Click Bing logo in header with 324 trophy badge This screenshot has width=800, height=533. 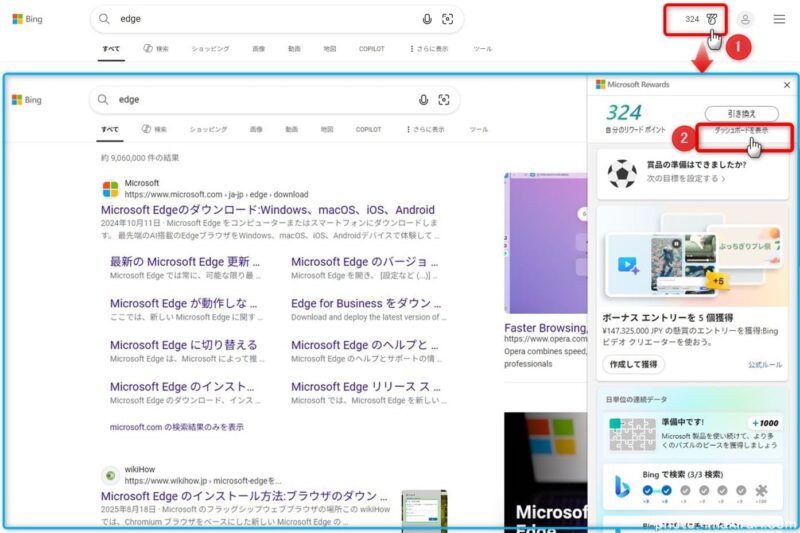(28, 19)
